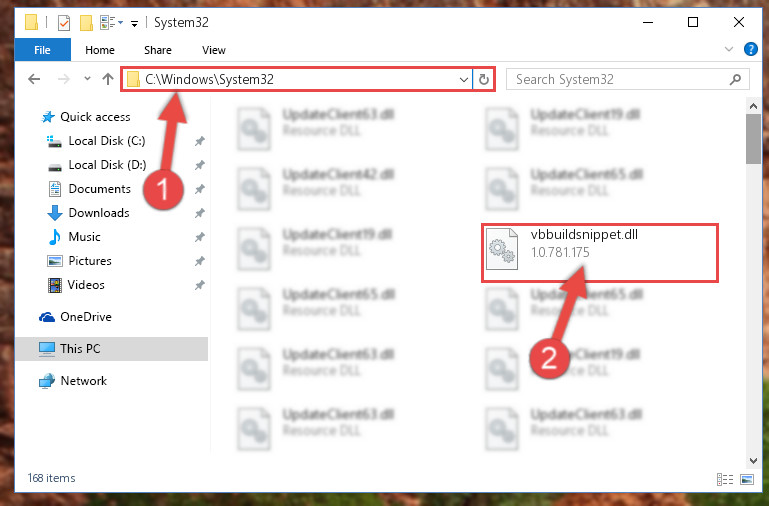Screen dimensions: 769x506
Task: Click the search magnifier icon
Action: click(735, 79)
